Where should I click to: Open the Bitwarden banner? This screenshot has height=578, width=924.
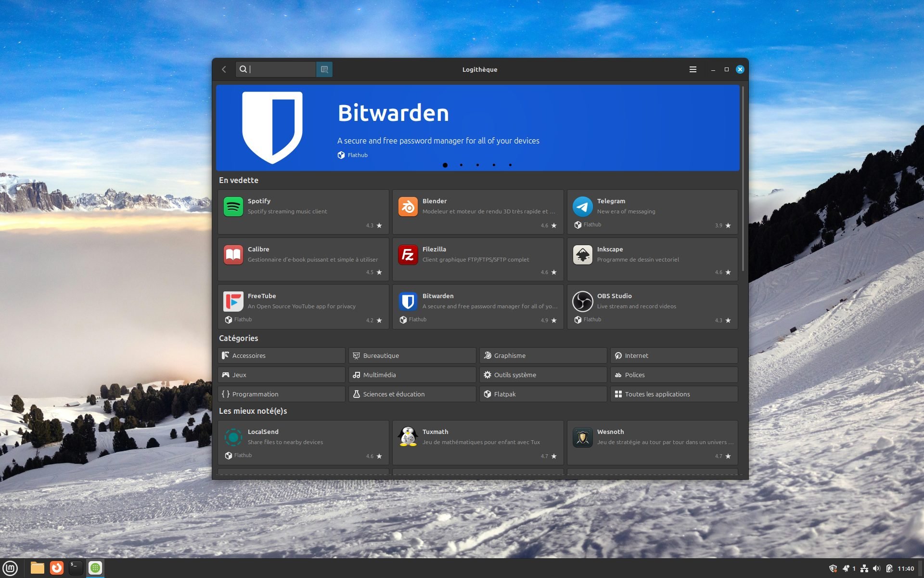[x=477, y=128]
